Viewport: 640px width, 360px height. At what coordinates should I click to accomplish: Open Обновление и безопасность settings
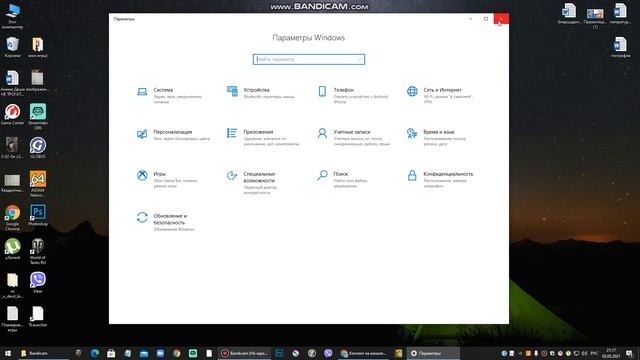[x=166, y=222]
